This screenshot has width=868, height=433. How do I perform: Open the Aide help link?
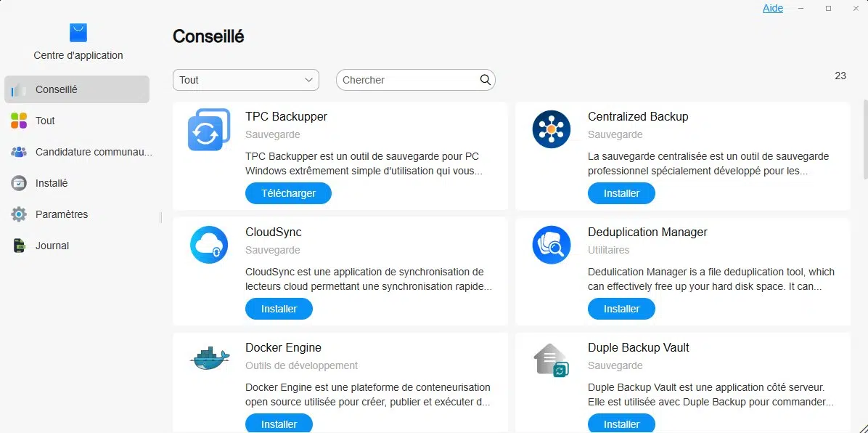pyautogui.click(x=773, y=8)
